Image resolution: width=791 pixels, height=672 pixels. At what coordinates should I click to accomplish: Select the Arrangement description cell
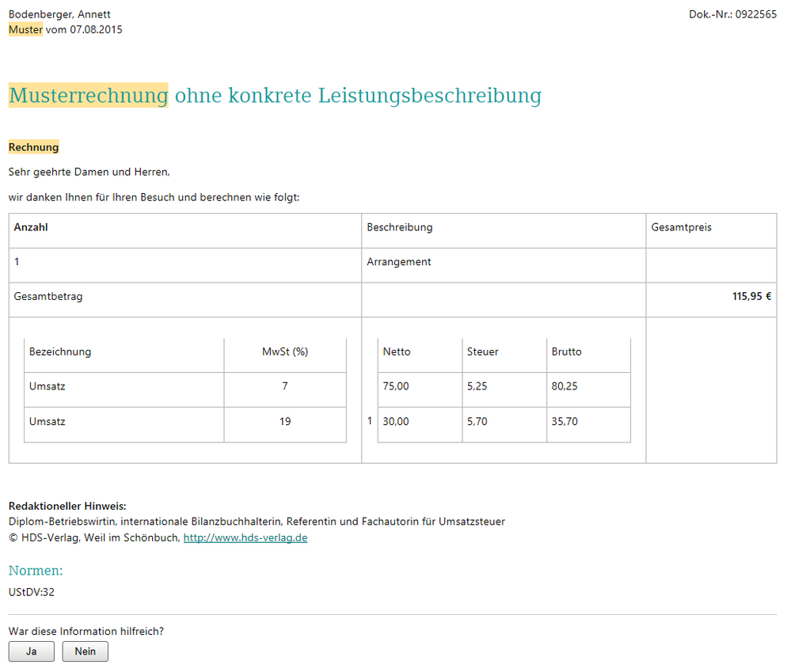[x=399, y=262]
